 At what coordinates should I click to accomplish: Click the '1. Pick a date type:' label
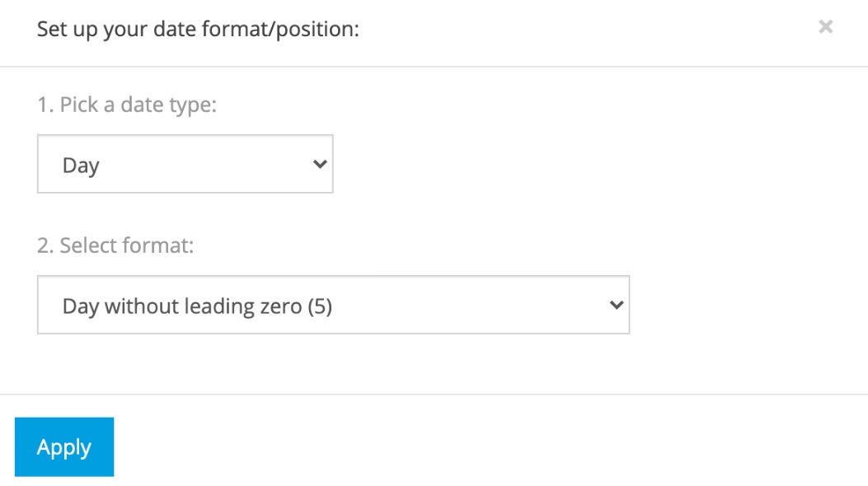(x=127, y=105)
